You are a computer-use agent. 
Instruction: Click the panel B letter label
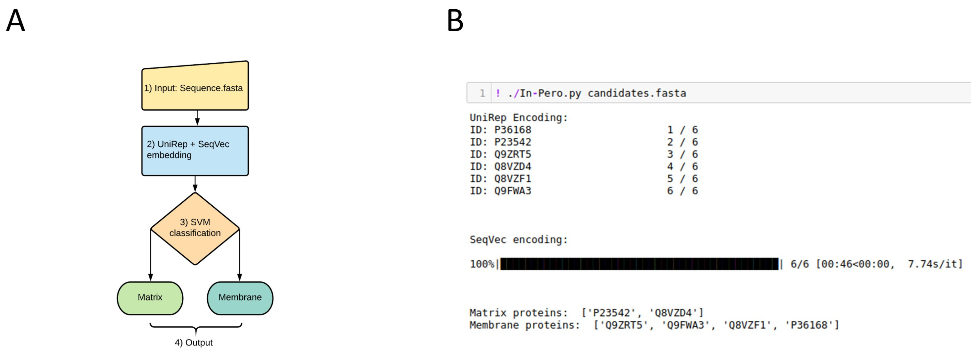455,21
